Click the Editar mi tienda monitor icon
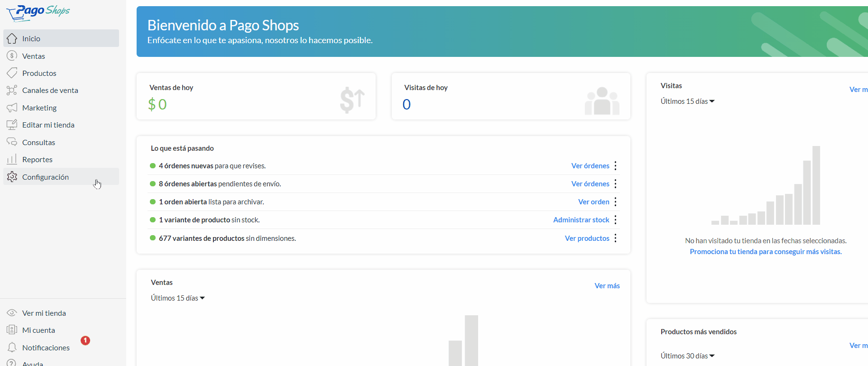Viewport: 868px width, 366px height. 12,125
